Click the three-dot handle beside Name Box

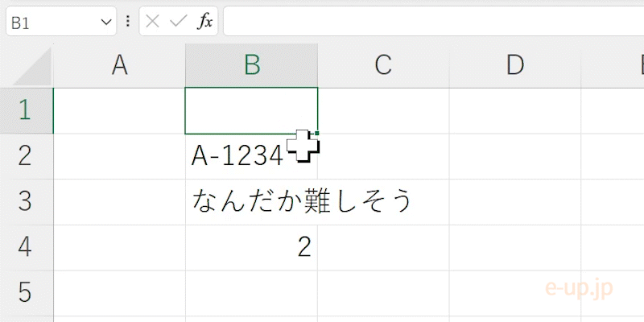[128, 22]
